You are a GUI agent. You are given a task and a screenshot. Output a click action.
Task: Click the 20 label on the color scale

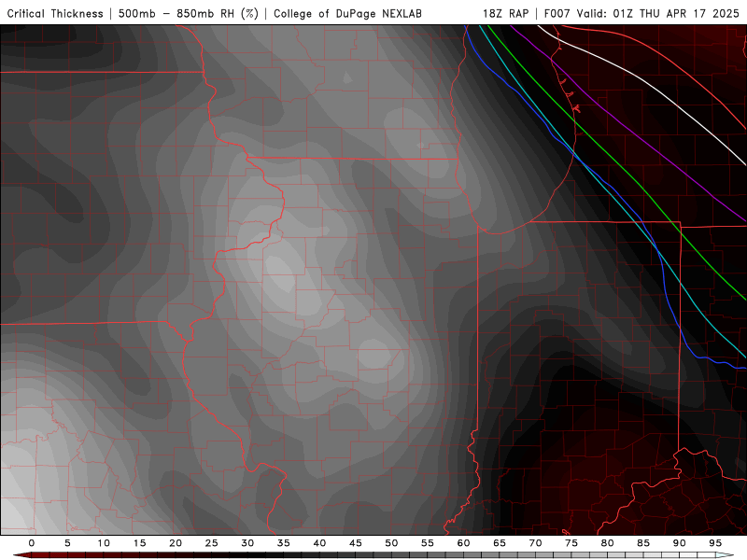tap(176, 543)
